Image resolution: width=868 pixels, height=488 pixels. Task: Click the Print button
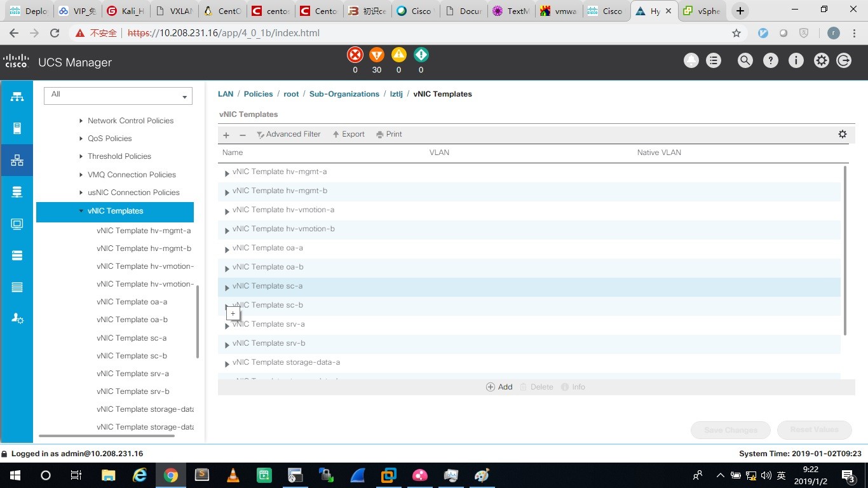pyautogui.click(x=390, y=134)
